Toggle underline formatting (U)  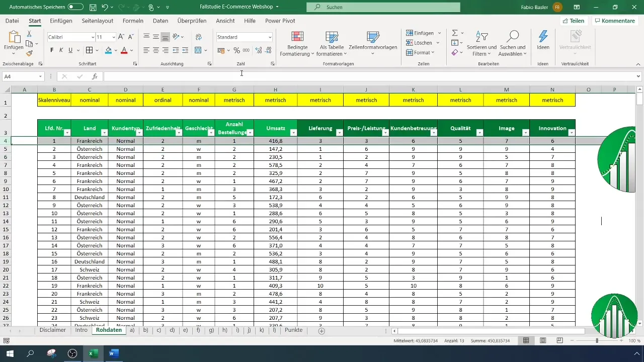coord(70,50)
